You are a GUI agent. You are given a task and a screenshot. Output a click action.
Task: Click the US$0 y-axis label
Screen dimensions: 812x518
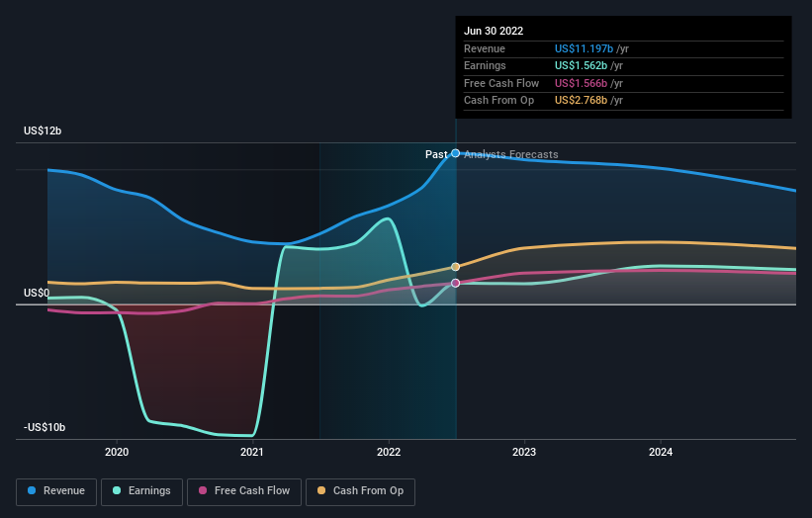[37, 293]
